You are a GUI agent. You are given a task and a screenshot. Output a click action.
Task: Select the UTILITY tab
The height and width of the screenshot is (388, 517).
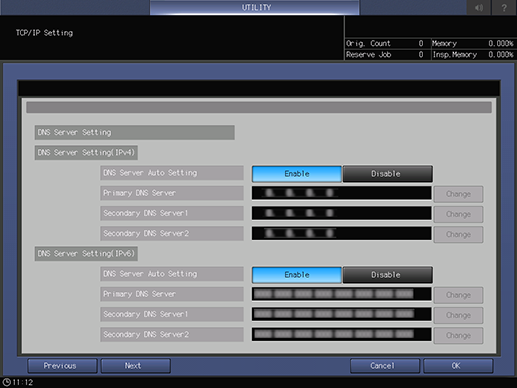pos(255,7)
